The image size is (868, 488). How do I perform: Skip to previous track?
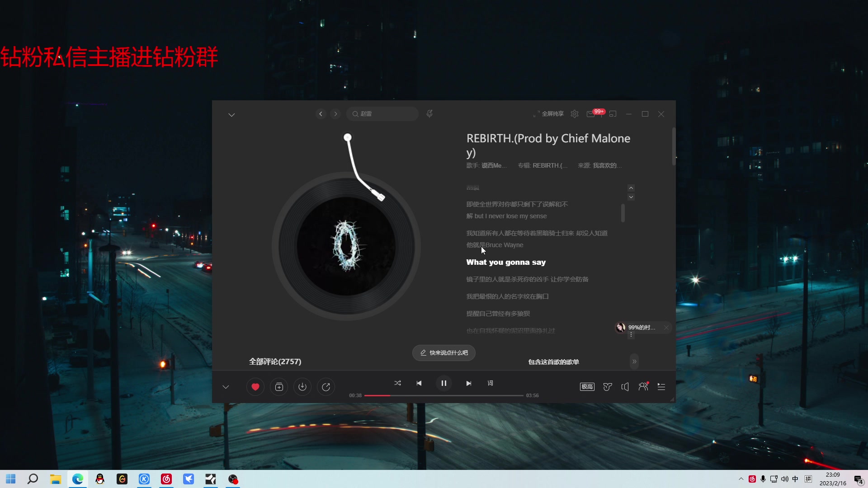pos(419,383)
